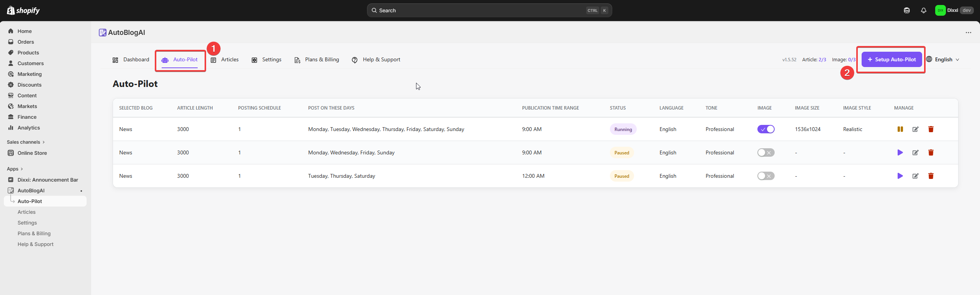The width and height of the screenshot is (980, 295).
Task: Expand the Sales channels section
Action: click(26, 142)
